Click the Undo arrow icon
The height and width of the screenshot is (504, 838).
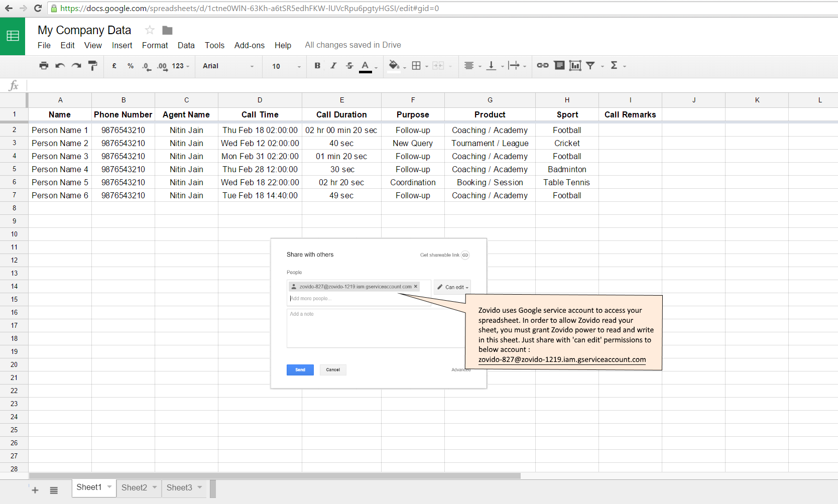pyautogui.click(x=60, y=66)
